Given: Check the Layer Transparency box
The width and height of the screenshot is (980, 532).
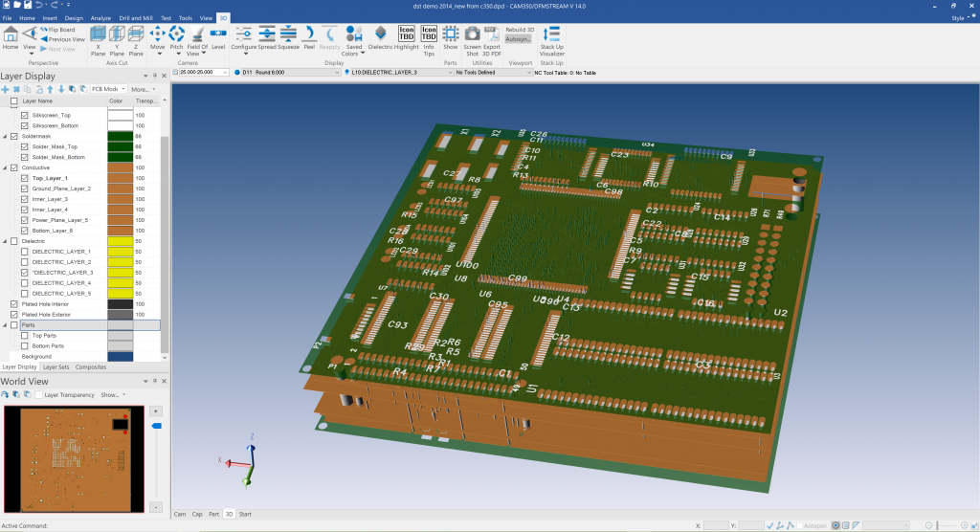Looking at the screenshot, I should point(39,394).
